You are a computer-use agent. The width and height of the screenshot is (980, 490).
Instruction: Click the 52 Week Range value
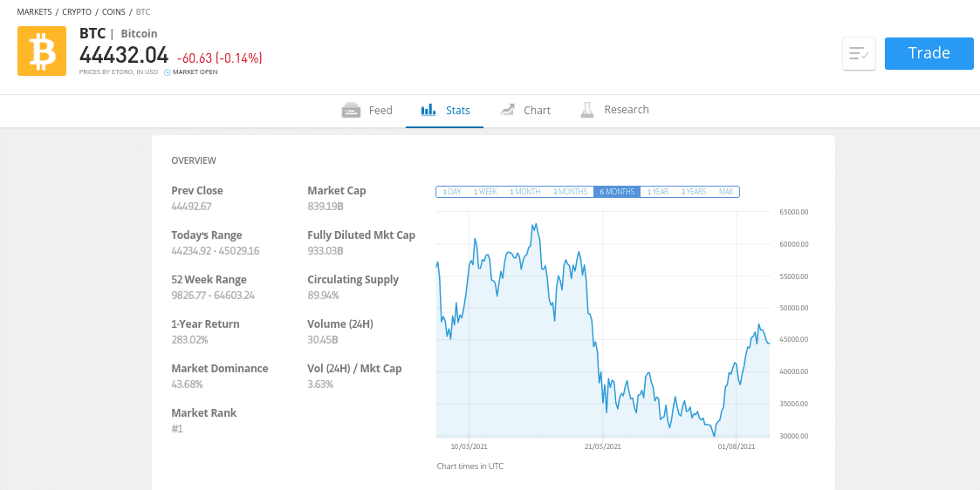click(x=213, y=296)
